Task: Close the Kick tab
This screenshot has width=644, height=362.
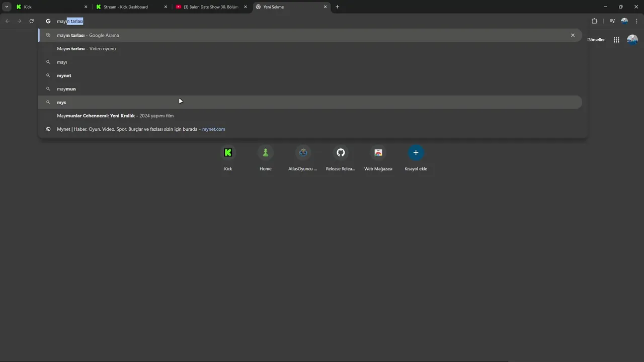Action: (x=86, y=7)
